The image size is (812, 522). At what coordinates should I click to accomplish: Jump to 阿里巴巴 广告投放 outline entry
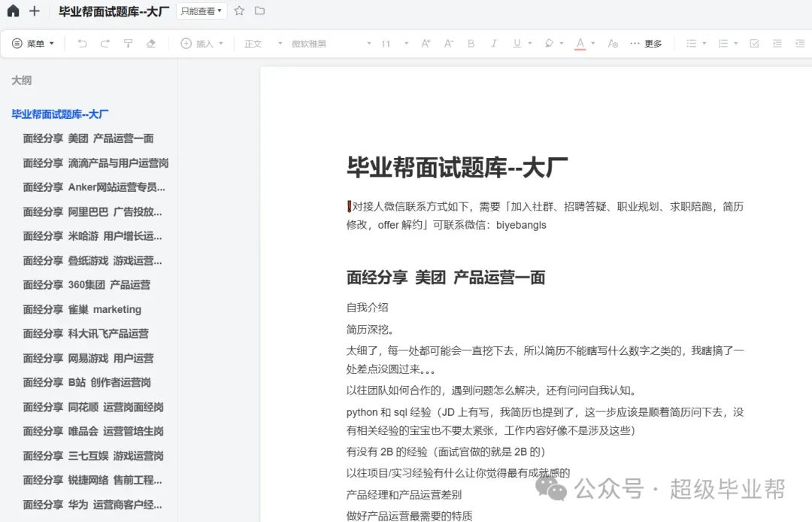coord(92,212)
